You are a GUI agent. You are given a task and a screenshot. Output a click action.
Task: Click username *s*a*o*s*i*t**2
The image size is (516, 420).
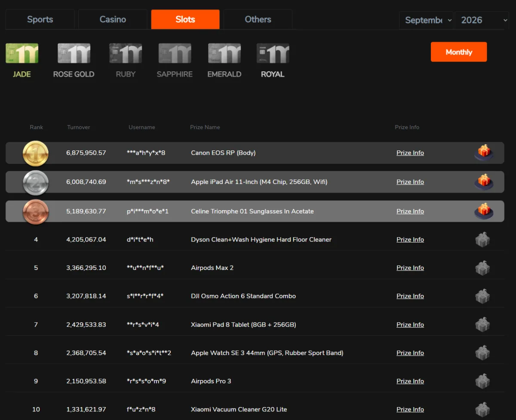[149, 353]
